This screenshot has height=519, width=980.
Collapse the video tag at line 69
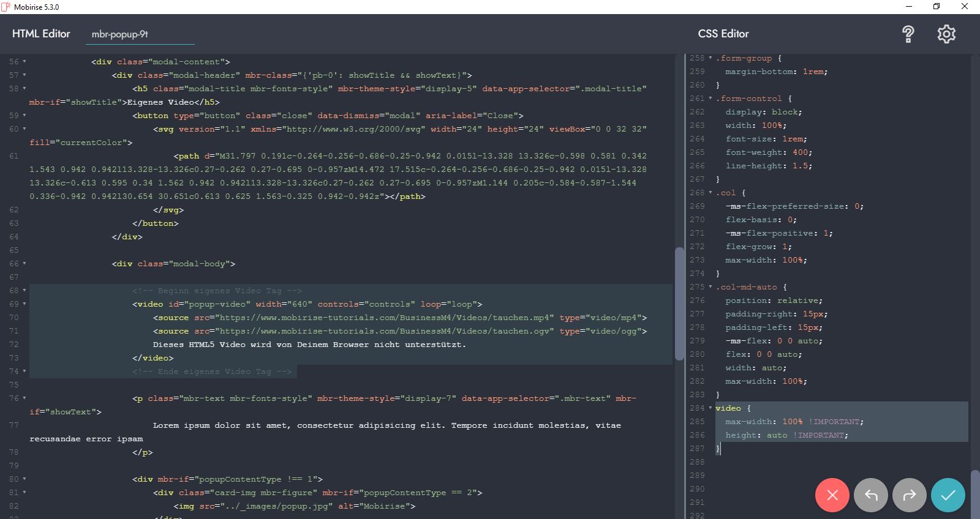pos(24,304)
